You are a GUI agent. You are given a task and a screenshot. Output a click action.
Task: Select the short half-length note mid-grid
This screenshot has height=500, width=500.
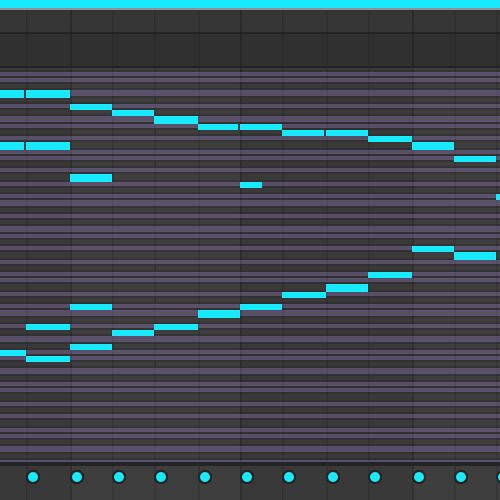click(251, 185)
